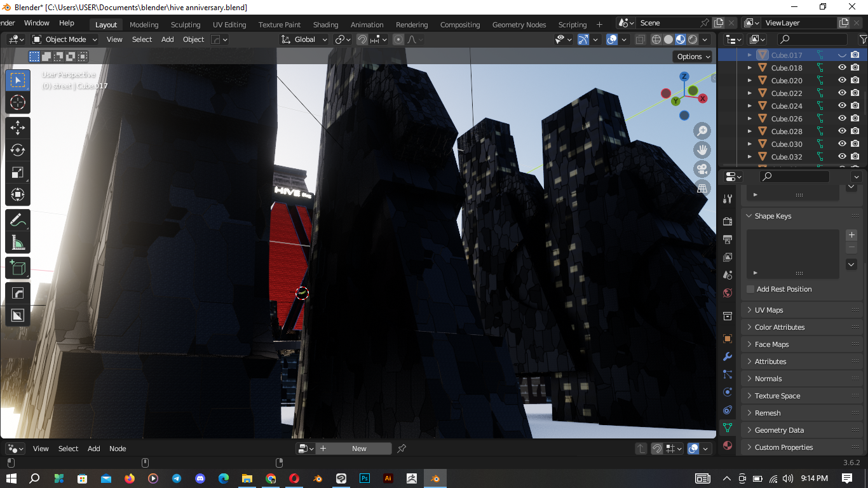The width and height of the screenshot is (868, 488).
Task: Open the View Layer properties tab
Action: [728, 257]
